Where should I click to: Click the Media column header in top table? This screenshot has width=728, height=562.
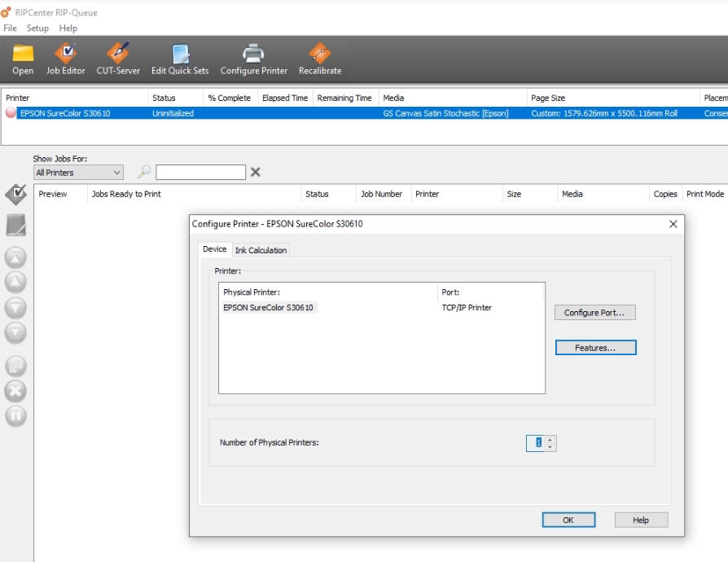[x=453, y=98]
